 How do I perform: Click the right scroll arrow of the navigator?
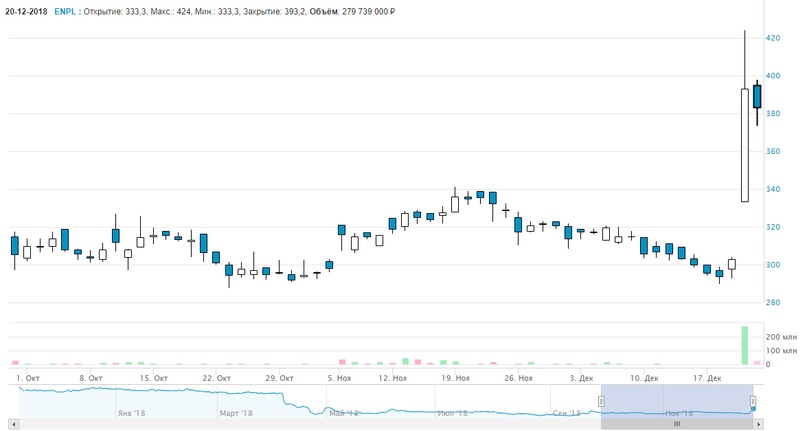pos(759,424)
